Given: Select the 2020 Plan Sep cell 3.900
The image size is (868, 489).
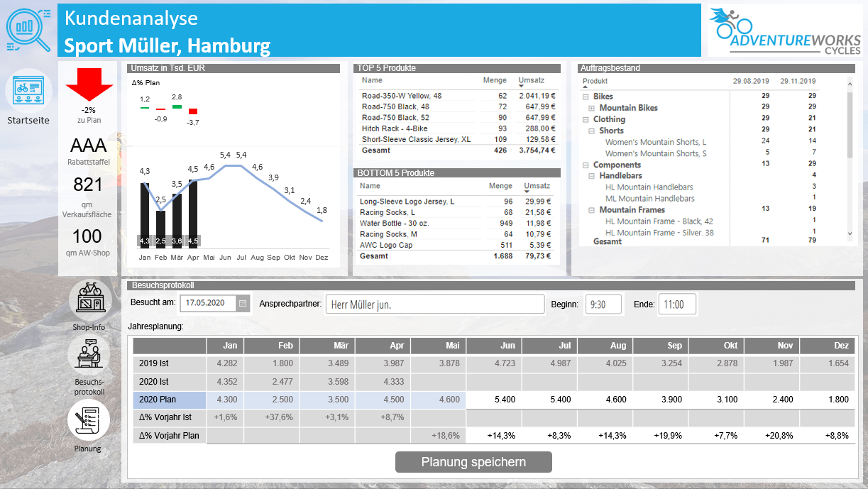Looking at the screenshot, I should click(x=661, y=400).
